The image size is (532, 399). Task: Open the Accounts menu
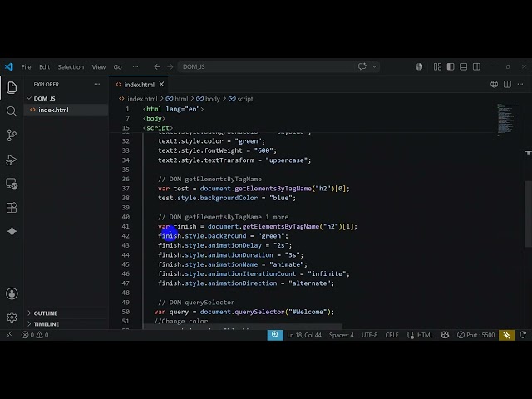(x=12, y=293)
